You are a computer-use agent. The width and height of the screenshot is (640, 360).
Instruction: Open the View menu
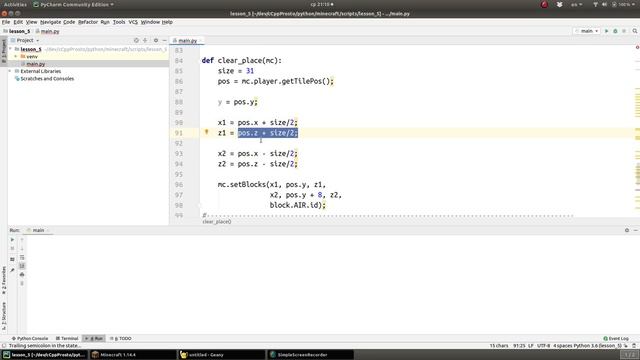pos(31,22)
